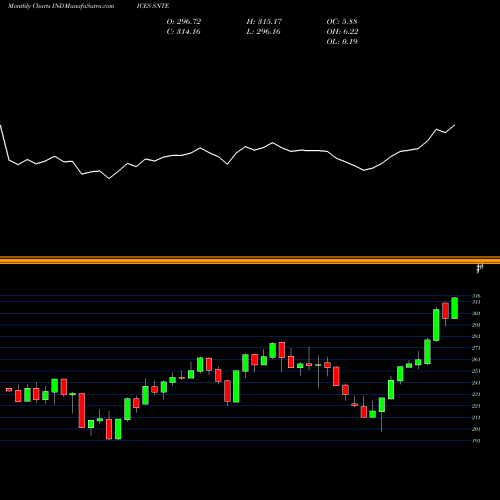
Task: Click the 231 price axis label
Action: click(x=476, y=394)
